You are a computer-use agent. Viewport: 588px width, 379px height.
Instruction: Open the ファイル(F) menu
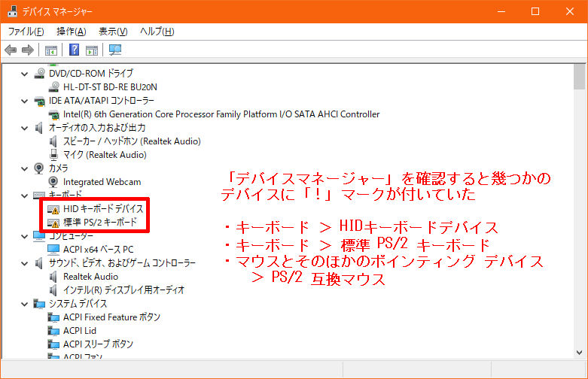click(26, 32)
